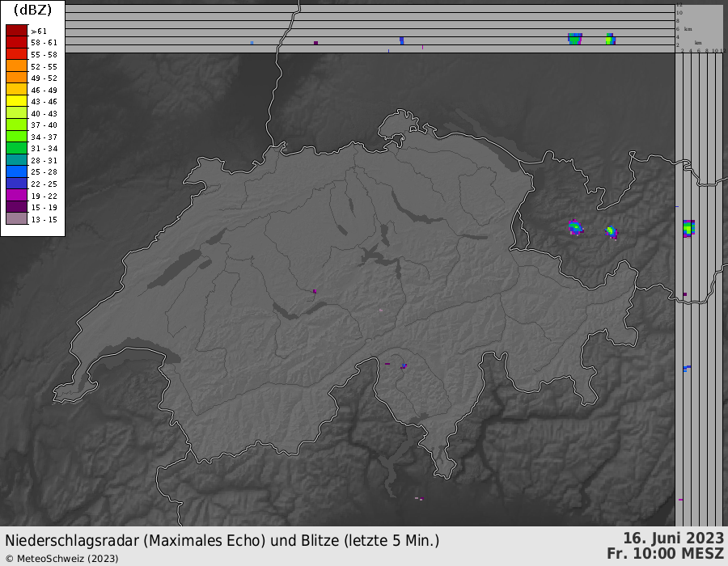Screen dimensions: 728x566
Task: Select the 55 - 58 dBZ red swatch
Action: coord(16,53)
